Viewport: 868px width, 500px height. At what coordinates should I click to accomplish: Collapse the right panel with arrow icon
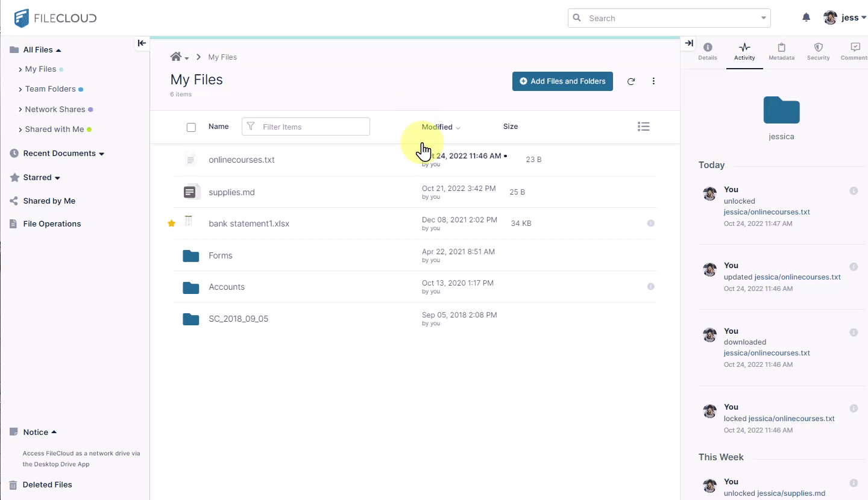pos(689,43)
